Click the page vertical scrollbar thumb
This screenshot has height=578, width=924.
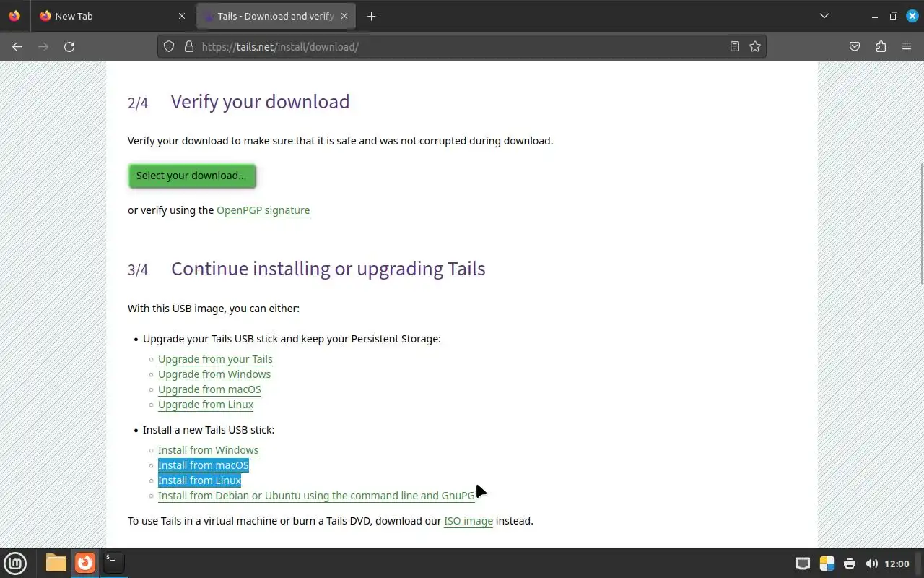(921, 224)
